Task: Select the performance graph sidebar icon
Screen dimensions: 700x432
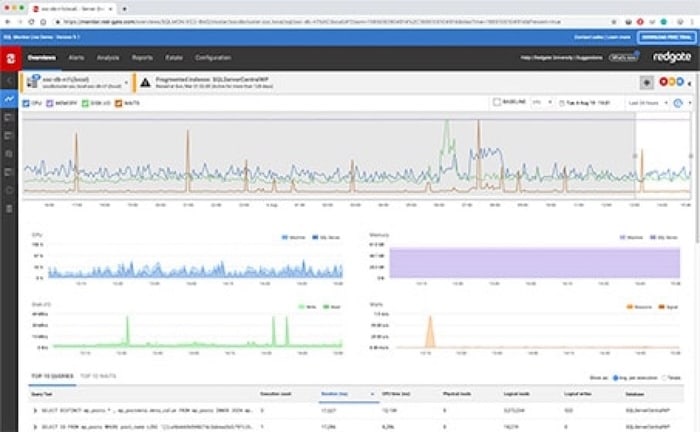Action: (x=9, y=99)
